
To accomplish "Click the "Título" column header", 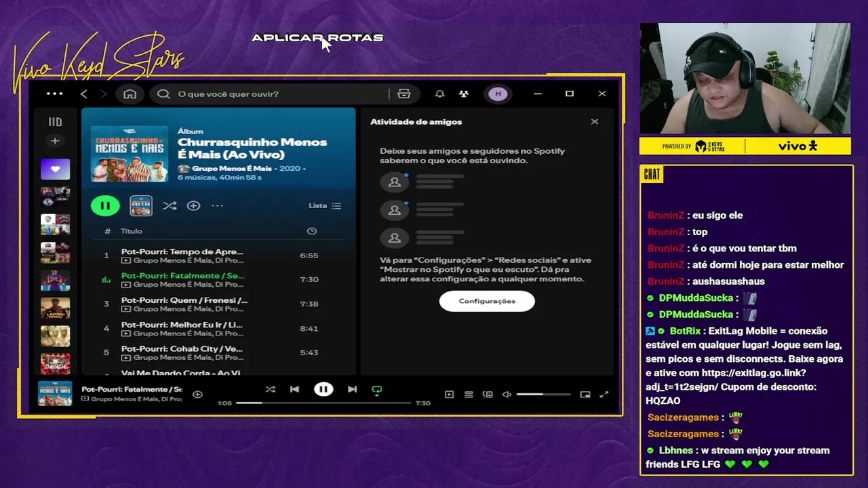I will (132, 231).
